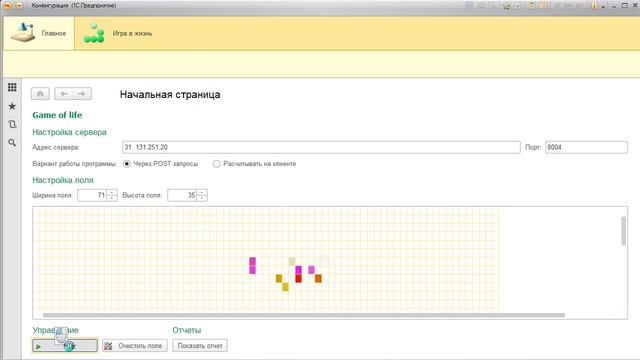Click the horizontal scrollbar under the grid
The image size is (640, 360).
304,315
